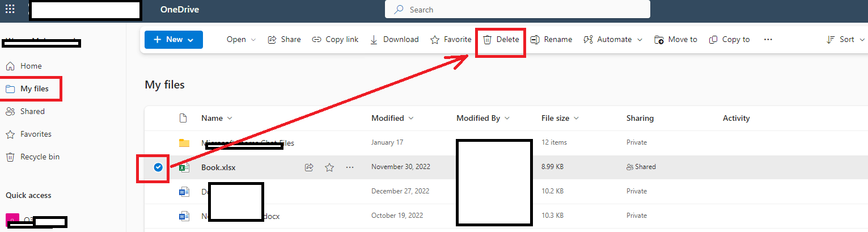Open Shared in the left navigation
868x232 pixels.
(x=26, y=111)
